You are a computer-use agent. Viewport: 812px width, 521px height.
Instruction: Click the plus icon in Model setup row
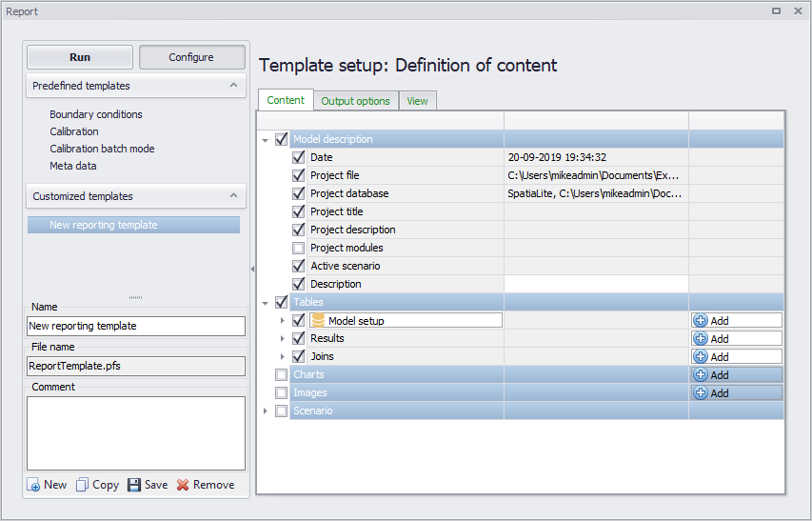pos(700,321)
